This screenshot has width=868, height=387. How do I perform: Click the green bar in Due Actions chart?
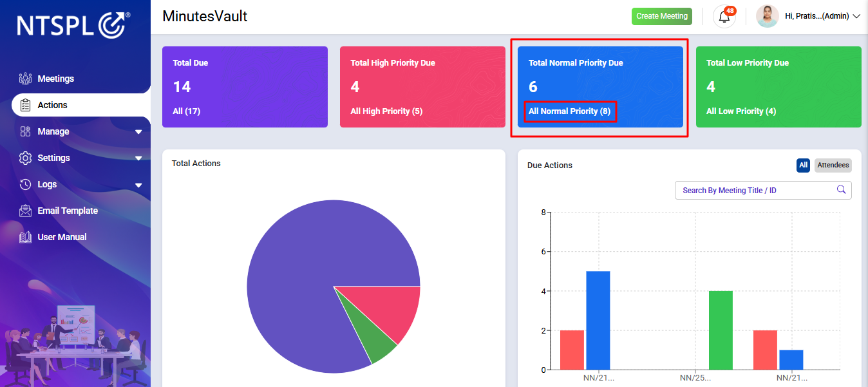(721, 330)
